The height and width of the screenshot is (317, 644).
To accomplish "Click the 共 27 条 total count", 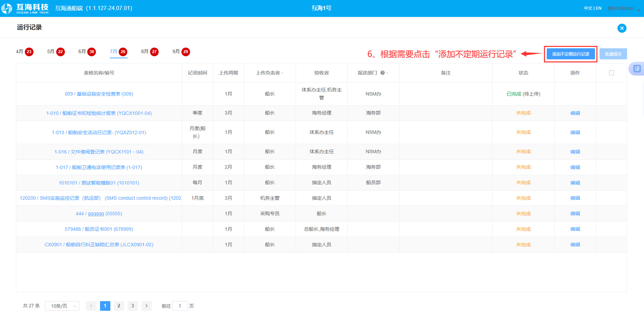I will click(31, 306).
